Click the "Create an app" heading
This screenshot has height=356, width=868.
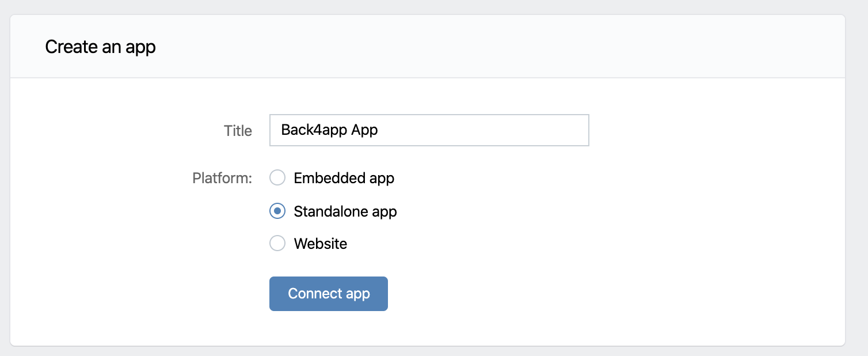pos(101,47)
